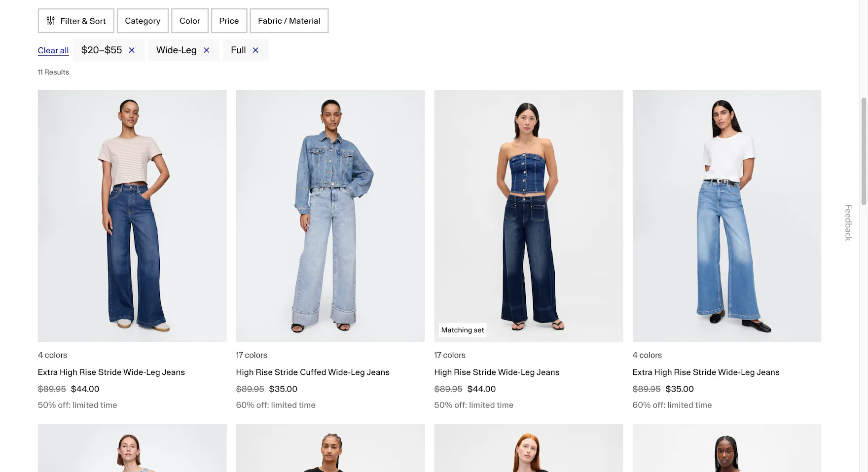
Task: Click 17 colors under the Matching set jeans
Action: [450, 355]
